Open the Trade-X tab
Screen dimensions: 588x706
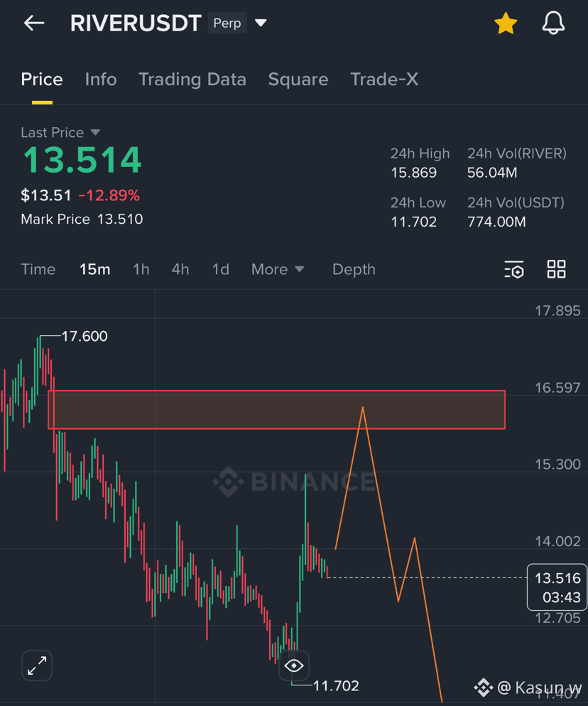(384, 80)
